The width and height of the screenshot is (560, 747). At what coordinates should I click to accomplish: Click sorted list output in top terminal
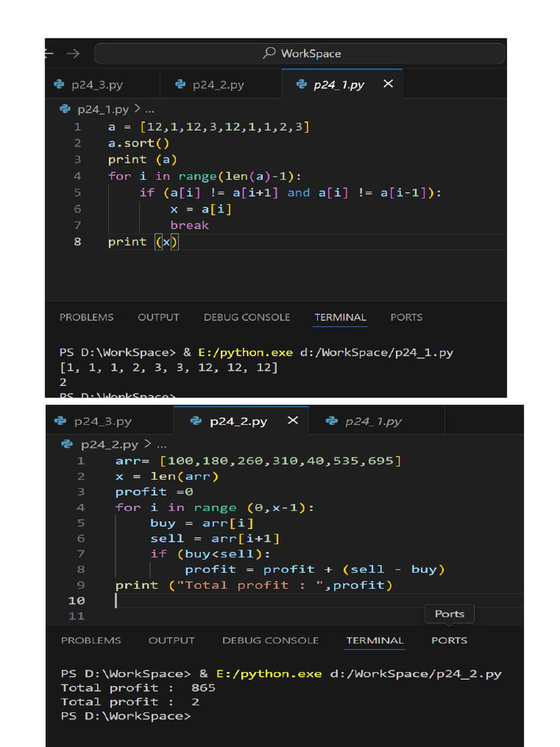(168, 368)
